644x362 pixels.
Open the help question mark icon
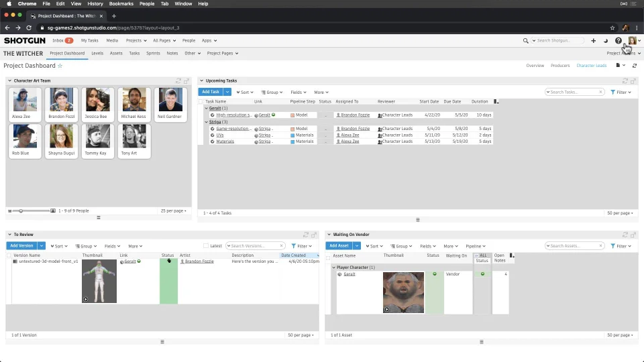coord(618,41)
